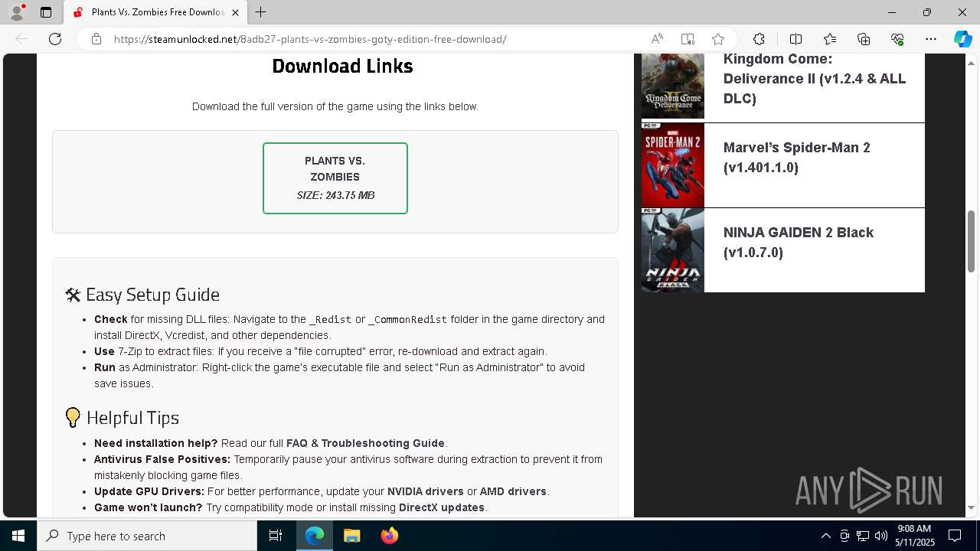Open the FAQ & Troubleshooting Guide link
The height and width of the screenshot is (551, 980).
(x=365, y=443)
